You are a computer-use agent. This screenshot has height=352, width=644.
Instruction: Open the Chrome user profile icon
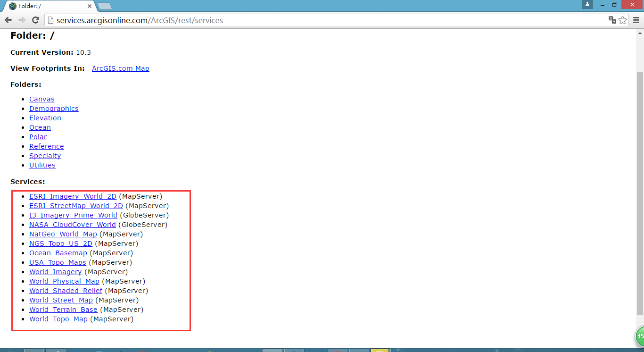587,4
